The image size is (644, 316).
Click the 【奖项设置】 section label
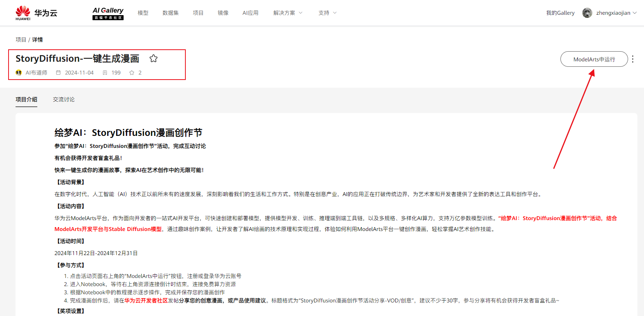(70, 311)
